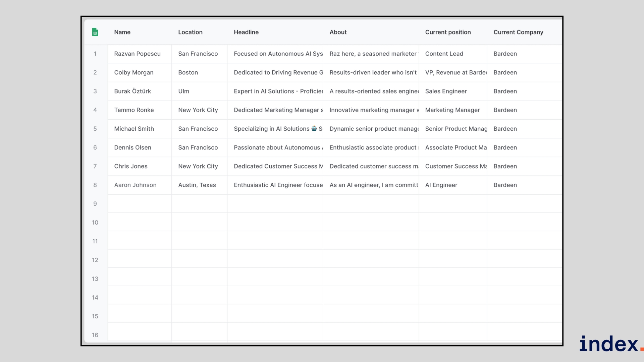Click the Name column header
The height and width of the screenshot is (362, 644).
click(x=122, y=32)
